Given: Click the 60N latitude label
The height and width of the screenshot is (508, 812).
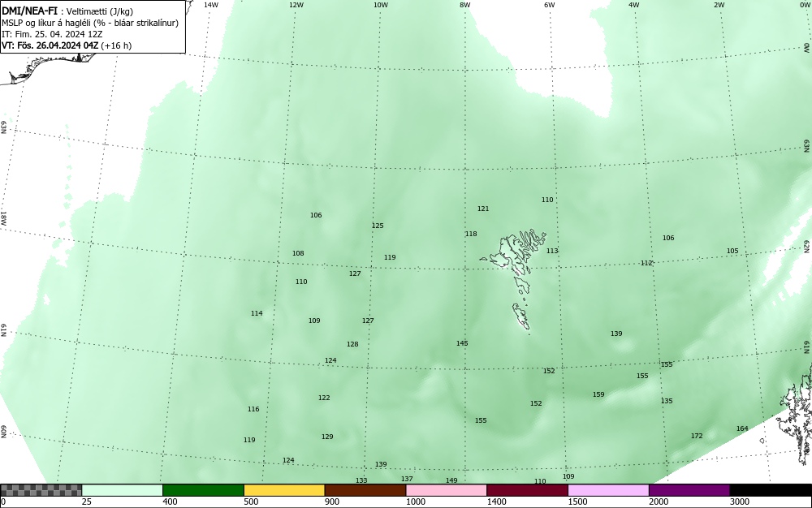Looking at the screenshot, I should click(x=4, y=433).
